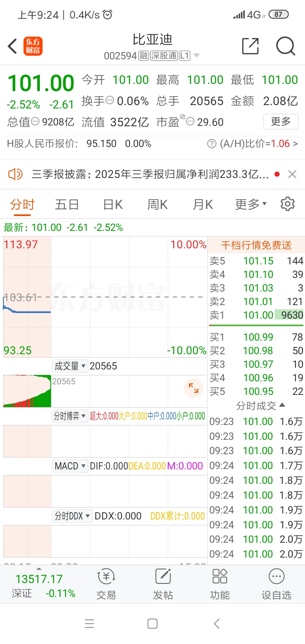The image size is (305, 644).
Task: Go back with the left arrow
Action: tap(12, 46)
